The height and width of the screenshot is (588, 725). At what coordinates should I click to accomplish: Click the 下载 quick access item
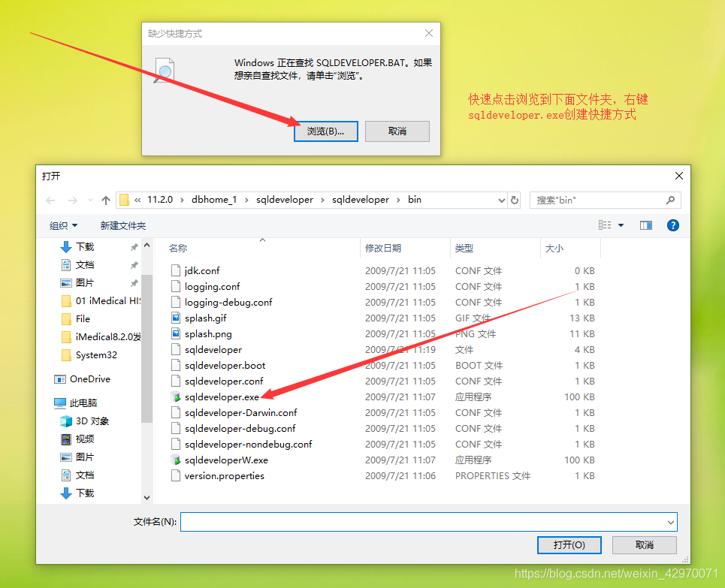(85, 247)
